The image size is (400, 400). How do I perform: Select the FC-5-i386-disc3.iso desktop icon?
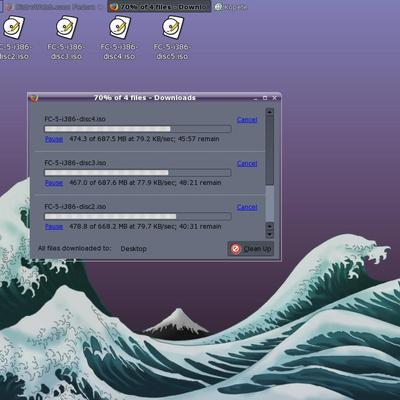point(66,37)
